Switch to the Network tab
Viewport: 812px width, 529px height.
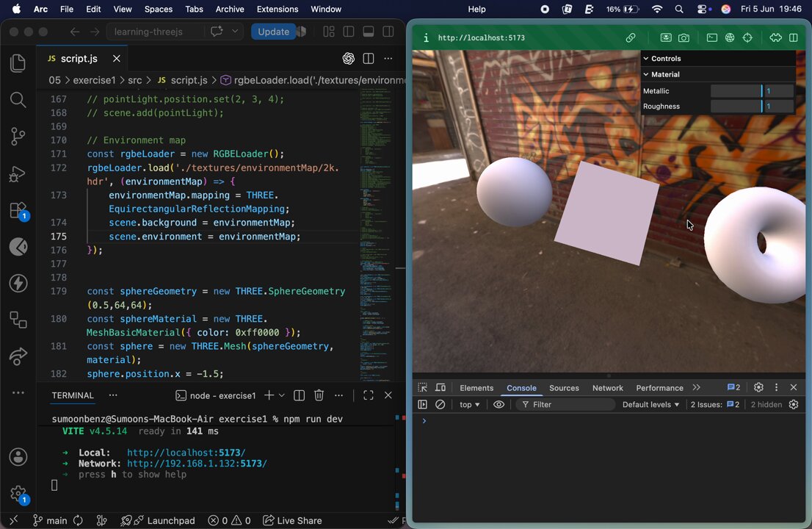coord(607,388)
